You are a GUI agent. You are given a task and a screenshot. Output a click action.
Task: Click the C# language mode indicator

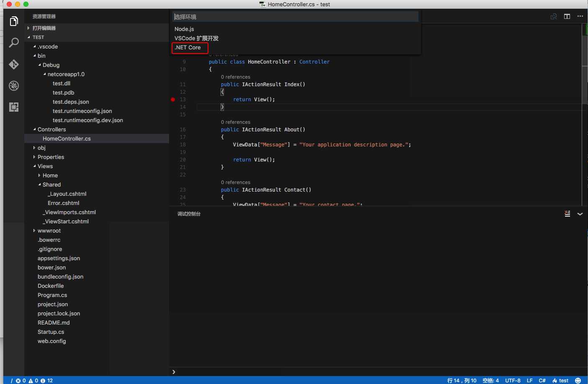(542, 380)
